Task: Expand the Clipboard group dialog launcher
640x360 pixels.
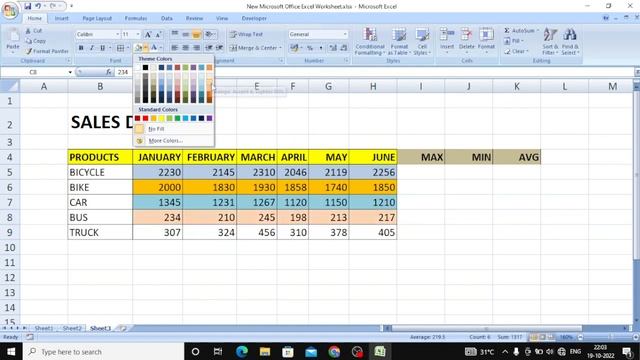Action: click(69, 61)
